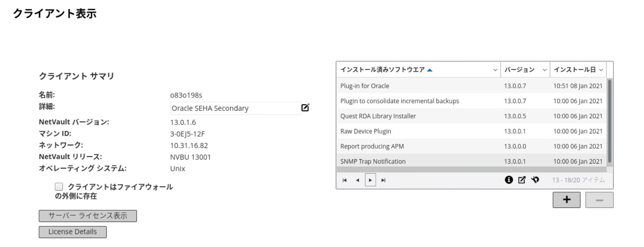Click the minus button to remove software
644x247 pixels.
(599, 200)
